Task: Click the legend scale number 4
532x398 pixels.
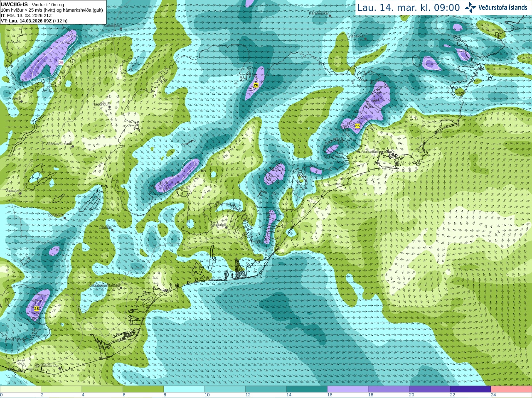Action: [83, 395]
